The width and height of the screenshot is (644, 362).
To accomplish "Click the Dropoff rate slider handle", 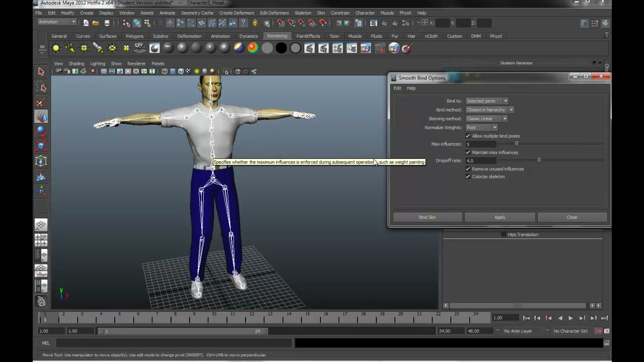I will pyautogui.click(x=539, y=160).
